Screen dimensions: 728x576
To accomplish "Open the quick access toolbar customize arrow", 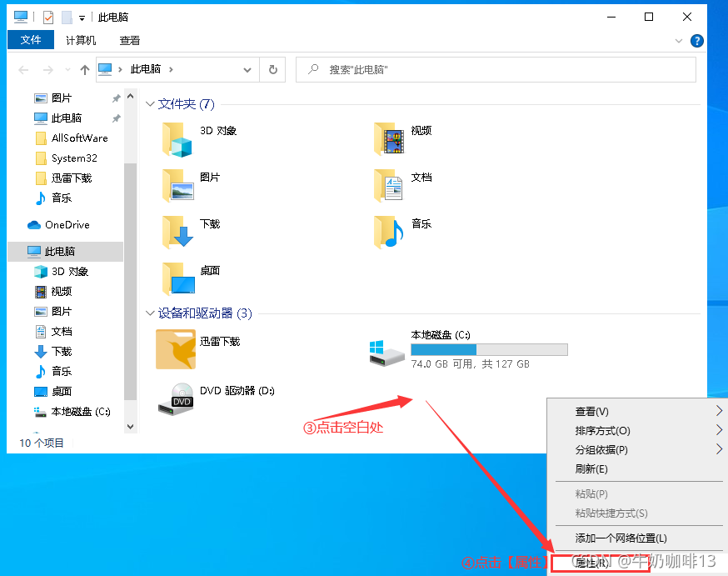I will pos(82,18).
